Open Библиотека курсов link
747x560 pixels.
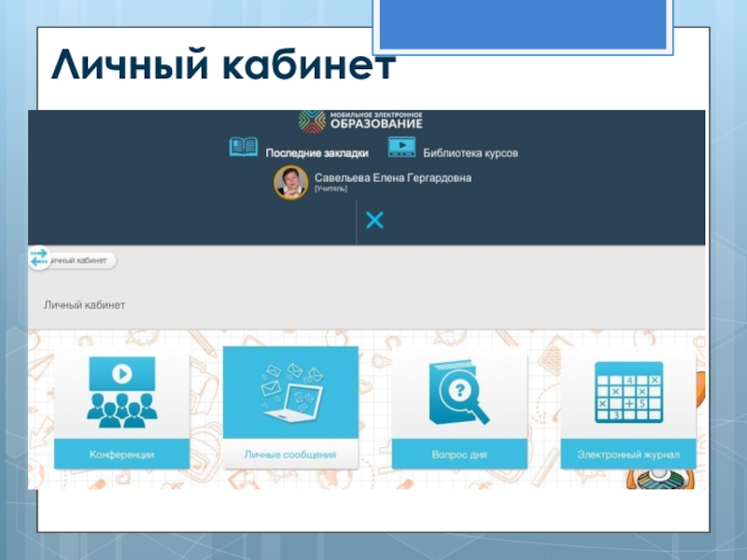point(471,153)
